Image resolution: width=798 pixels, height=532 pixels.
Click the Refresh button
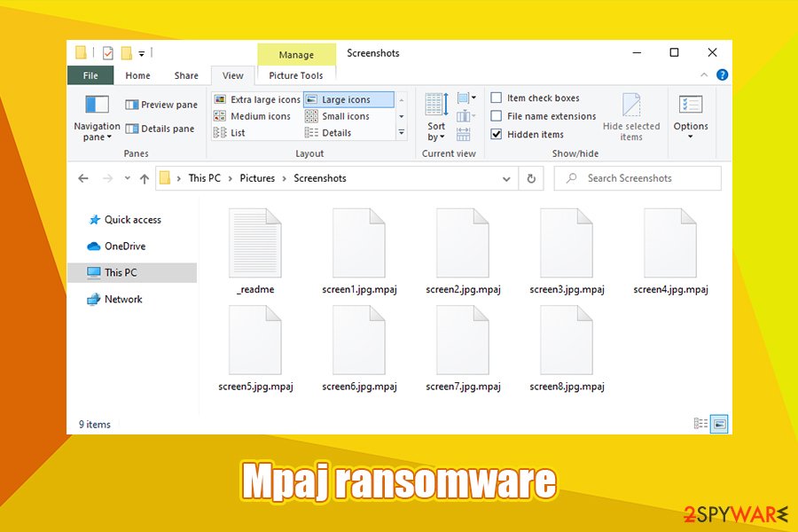[531, 179]
